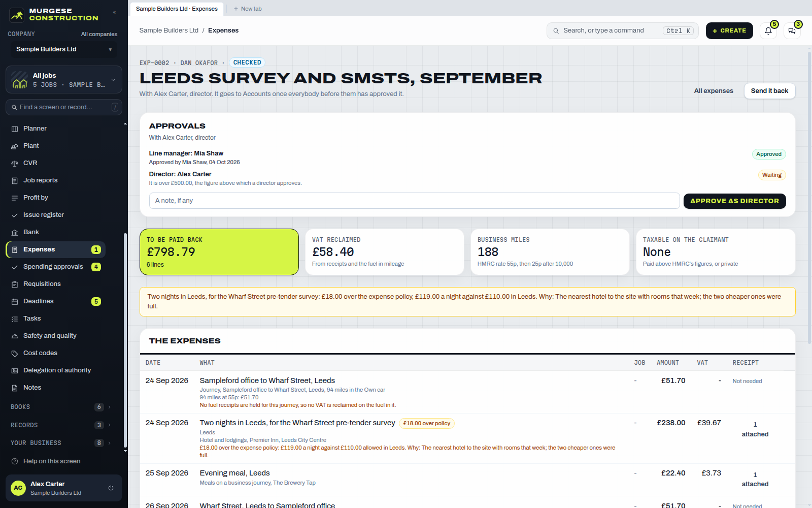Open Alex Carter user profile

56,488
